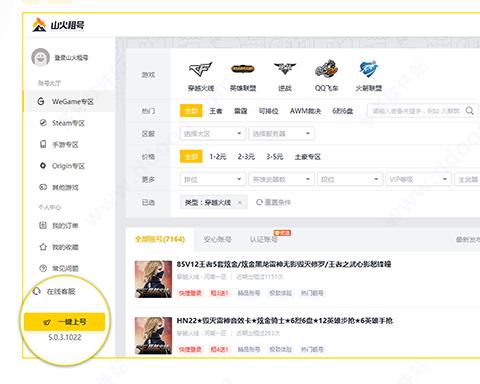Sort by 最新发布 at right of tabs
The width and height of the screenshot is (480, 384).
click(x=468, y=239)
